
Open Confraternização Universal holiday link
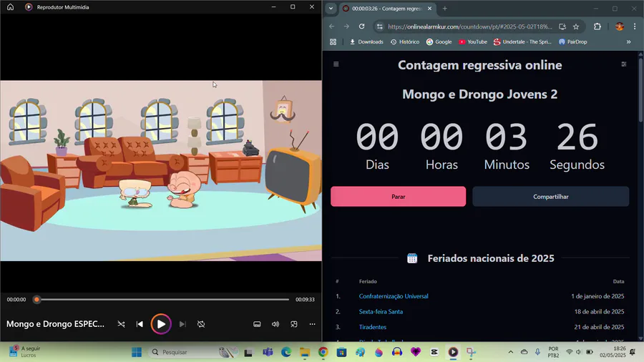click(x=394, y=296)
